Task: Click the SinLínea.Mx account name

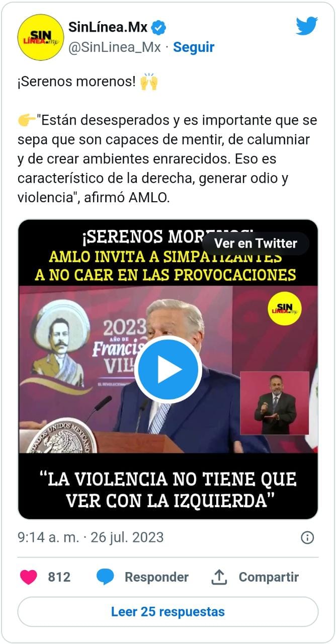Action: point(108,28)
